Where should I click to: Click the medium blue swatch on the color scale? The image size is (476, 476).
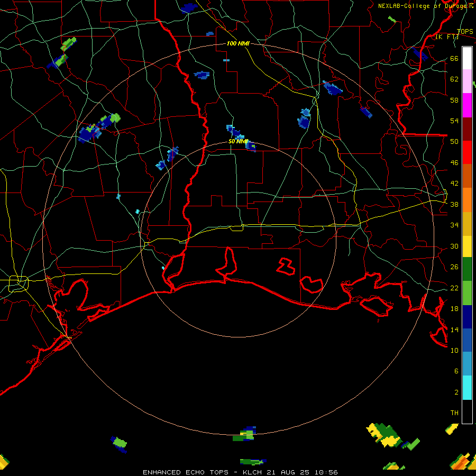point(467,340)
